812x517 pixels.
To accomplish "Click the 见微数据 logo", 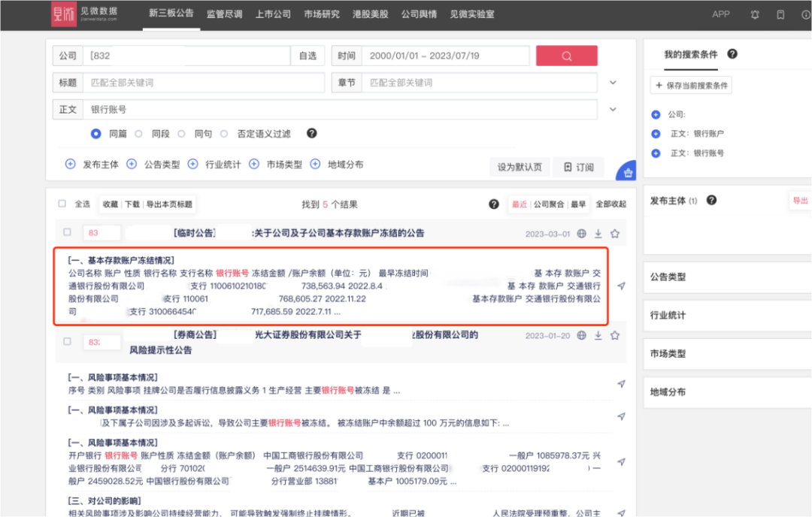I will (x=84, y=14).
